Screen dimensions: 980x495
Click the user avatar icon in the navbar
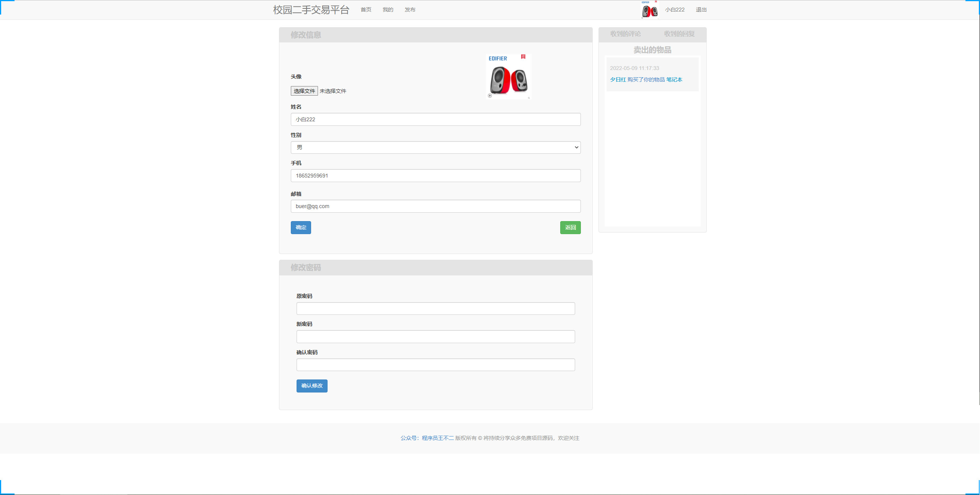point(649,10)
